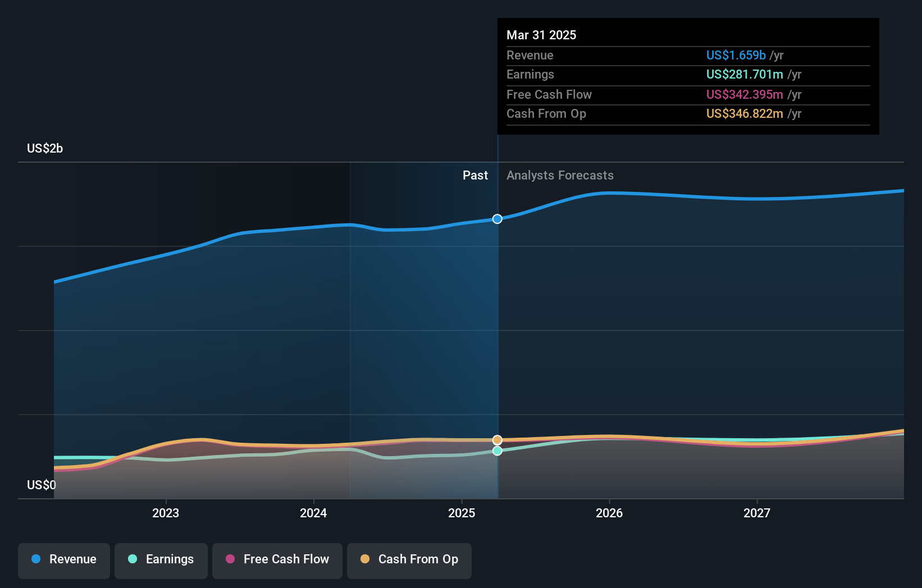
Task: Click the Mar 31 2025 tooltip date
Action: [x=541, y=35]
